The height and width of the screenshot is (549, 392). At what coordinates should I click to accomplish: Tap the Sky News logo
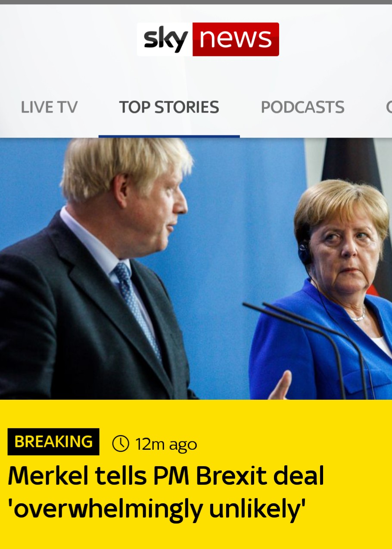point(208,39)
